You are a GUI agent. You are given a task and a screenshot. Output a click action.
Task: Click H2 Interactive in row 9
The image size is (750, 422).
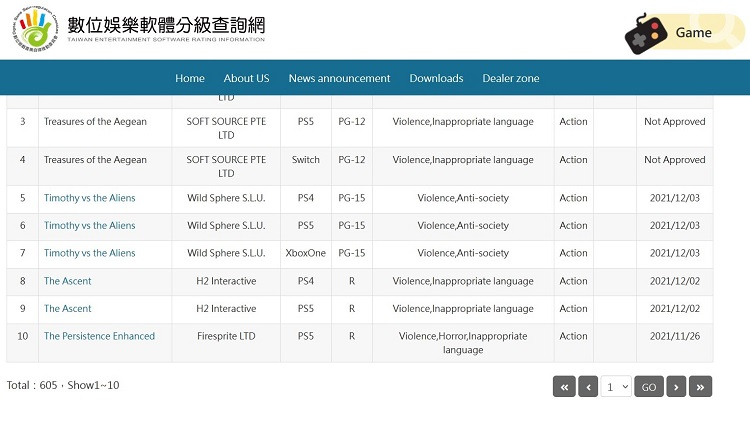tap(226, 309)
